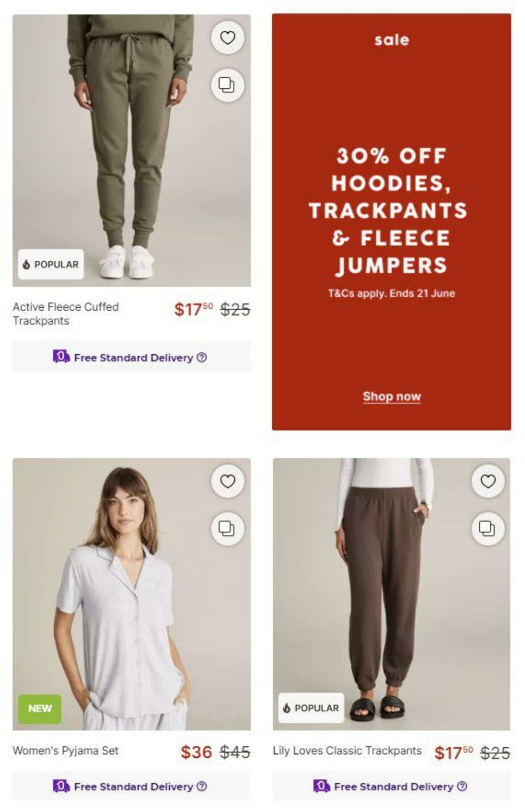Heart the Lily Loves Classic Trackpants
Screen dimensions: 525x812
pos(488,481)
